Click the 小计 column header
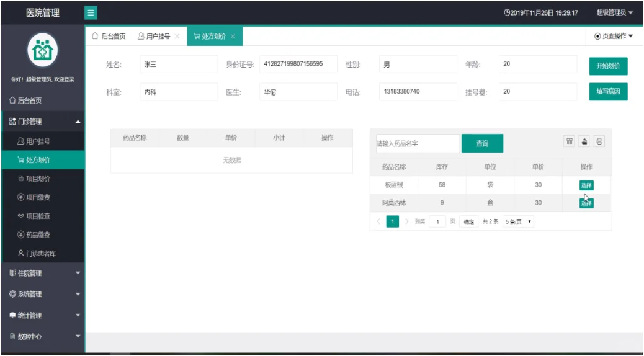Image resolution: width=644 pixels, height=356 pixels. pos(279,138)
